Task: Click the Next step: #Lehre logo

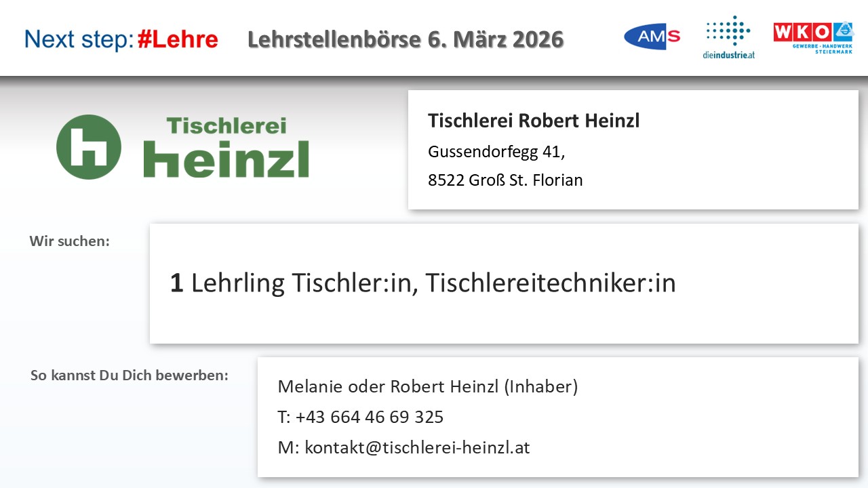Action: 121,39
